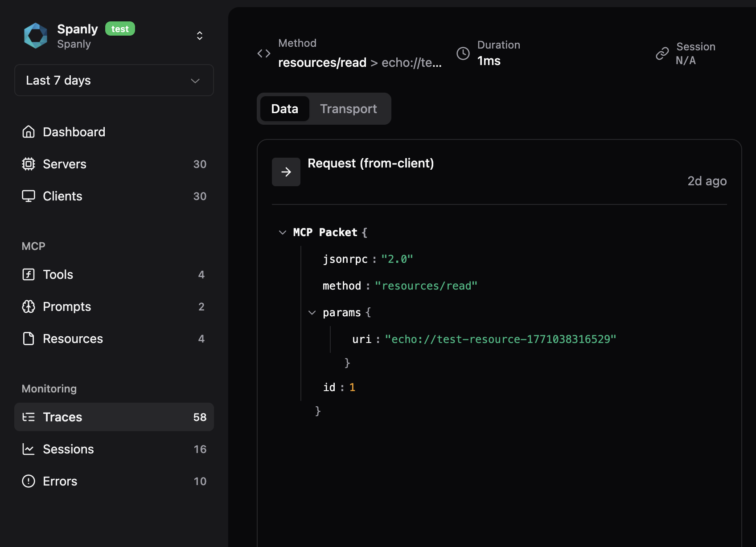This screenshot has height=547, width=756.
Task: Click the Resources file icon
Action: click(x=29, y=339)
